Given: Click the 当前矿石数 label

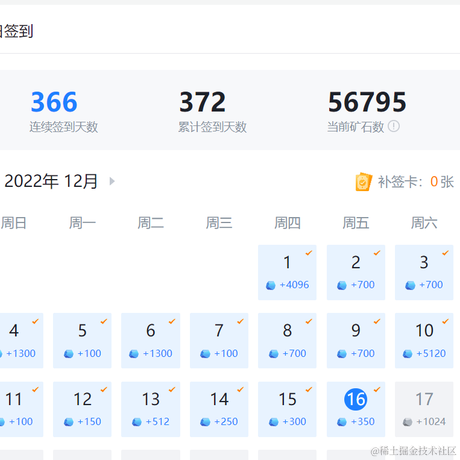Looking at the screenshot, I should click(x=356, y=127).
